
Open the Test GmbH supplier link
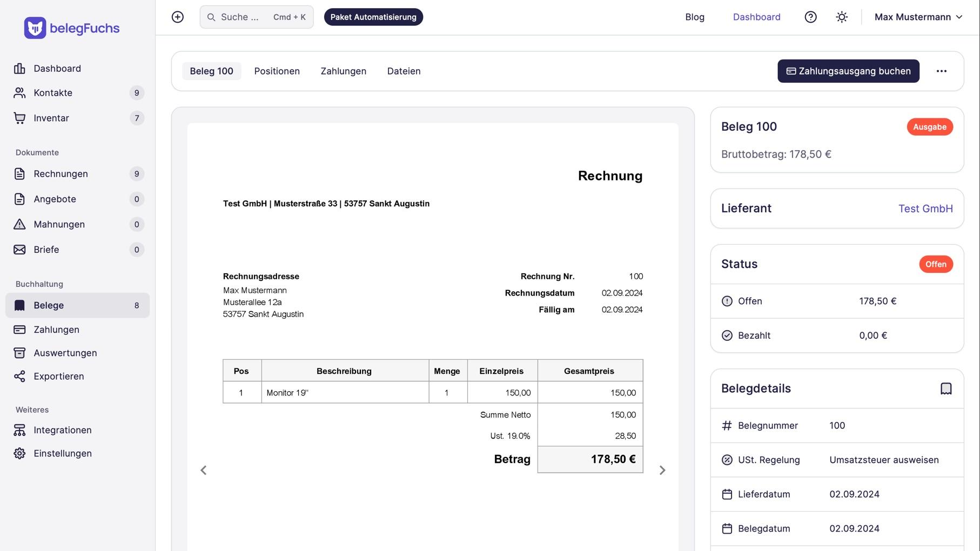pos(925,208)
